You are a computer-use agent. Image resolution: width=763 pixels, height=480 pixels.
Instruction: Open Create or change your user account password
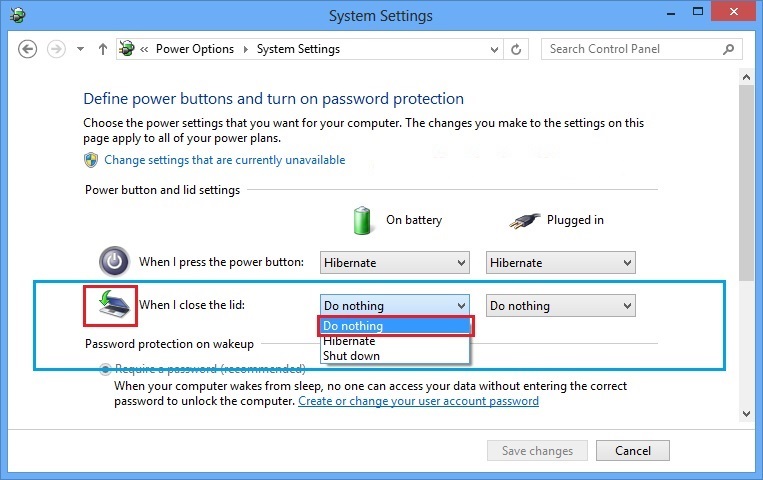[418, 401]
